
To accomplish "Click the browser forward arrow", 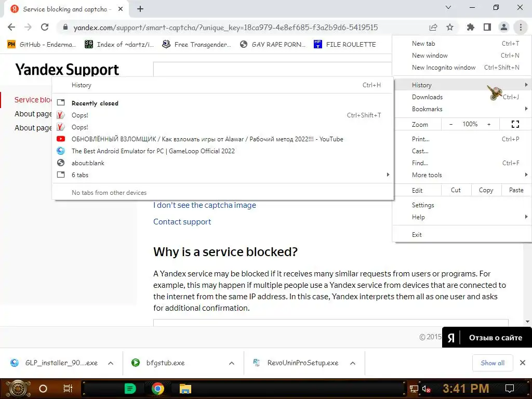I will [x=28, y=27].
